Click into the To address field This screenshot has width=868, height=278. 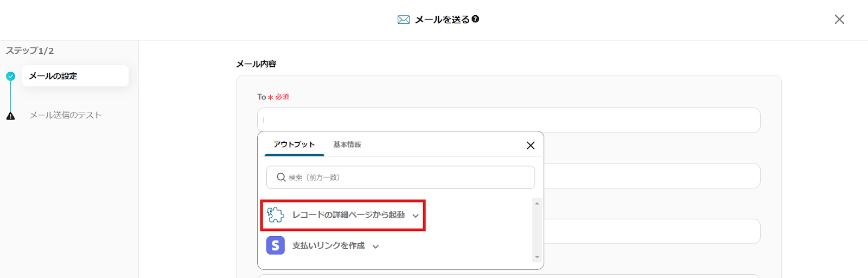pyautogui.click(x=509, y=120)
